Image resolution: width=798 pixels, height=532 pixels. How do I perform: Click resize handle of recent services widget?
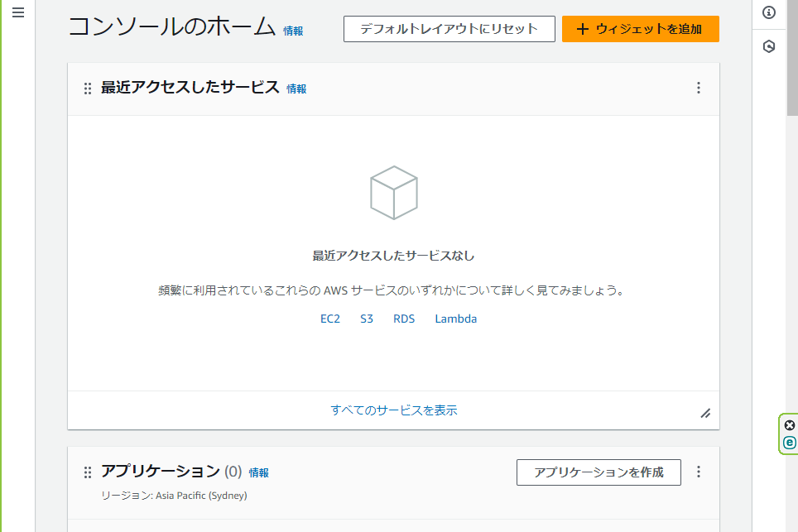705,414
